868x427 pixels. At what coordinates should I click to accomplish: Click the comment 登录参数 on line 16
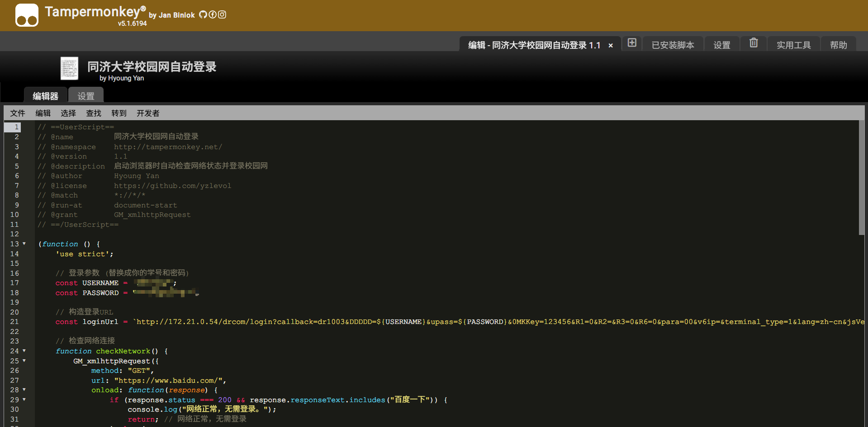pyautogui.click(x=122, y=273)
